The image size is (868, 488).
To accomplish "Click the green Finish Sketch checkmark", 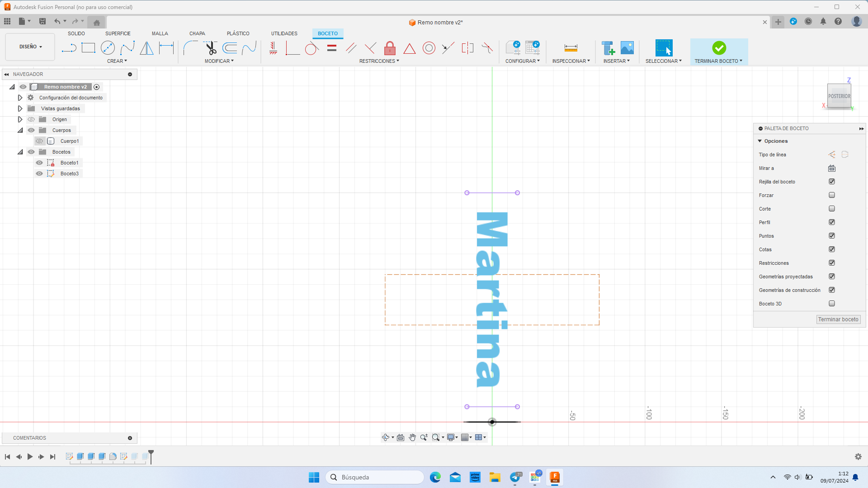I will pyautogui.click(x=719, y=48).
